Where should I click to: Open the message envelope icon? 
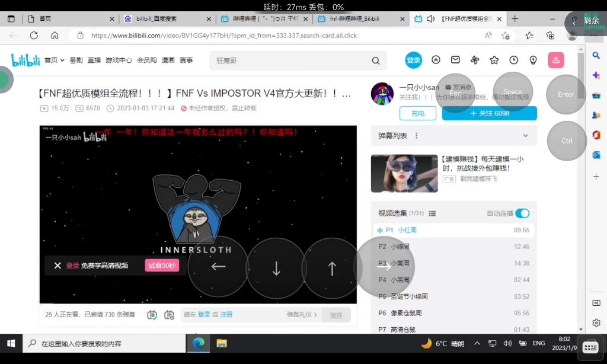455,60
